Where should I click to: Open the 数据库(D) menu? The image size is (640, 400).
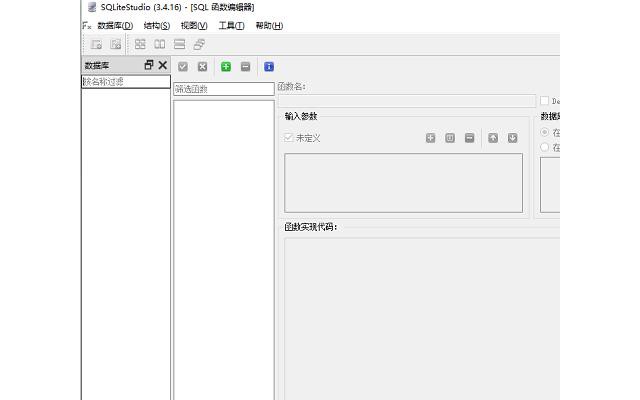point(115,26)
